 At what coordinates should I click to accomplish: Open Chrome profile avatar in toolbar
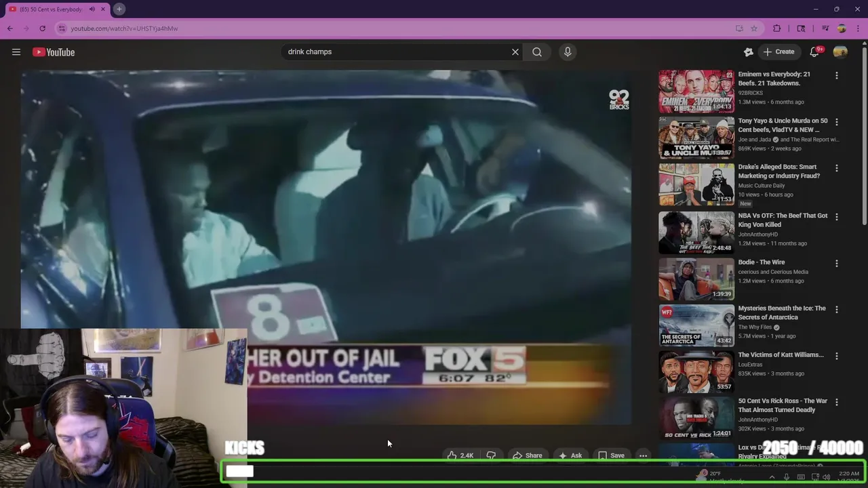(842, 28)
